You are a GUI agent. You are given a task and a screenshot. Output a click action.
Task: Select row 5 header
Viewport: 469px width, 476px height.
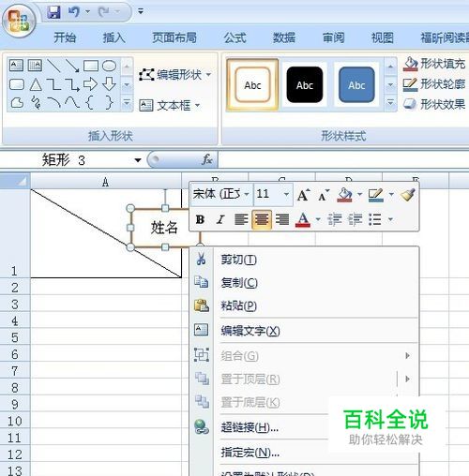[x=15, y=336]
